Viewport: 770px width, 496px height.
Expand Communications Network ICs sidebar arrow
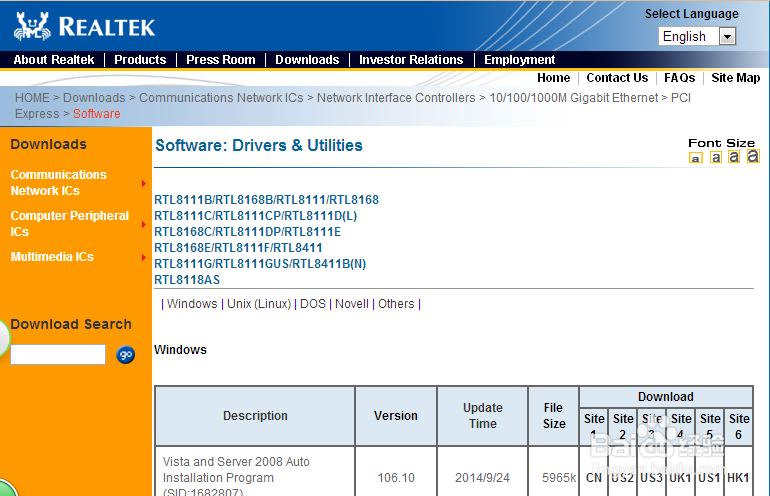tap(143, 183)
